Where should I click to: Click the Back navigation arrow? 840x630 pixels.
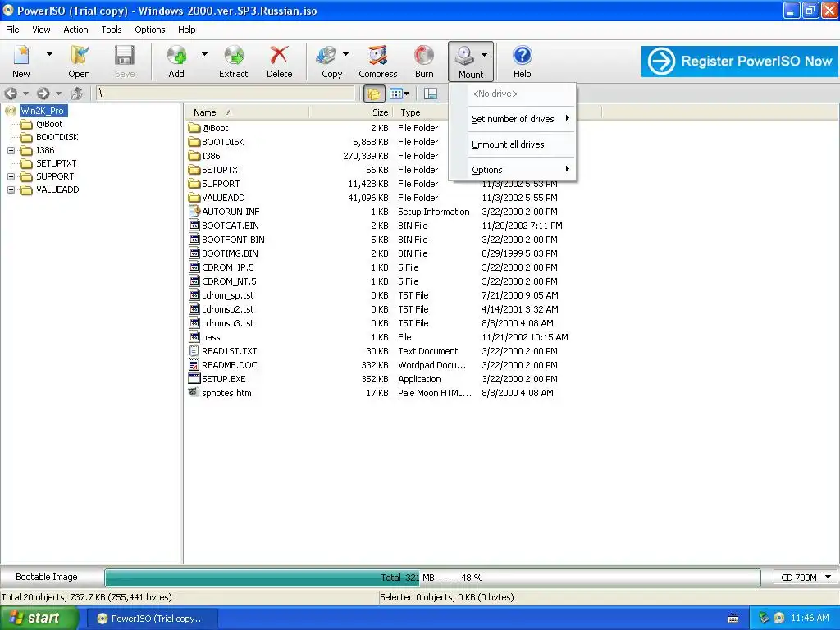(x=11, y=94)
